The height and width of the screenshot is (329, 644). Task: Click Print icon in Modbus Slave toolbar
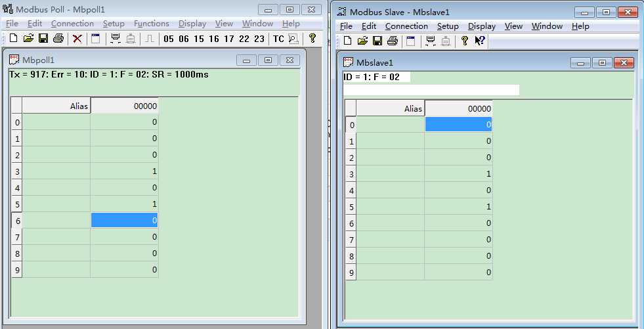coord(393,41)
